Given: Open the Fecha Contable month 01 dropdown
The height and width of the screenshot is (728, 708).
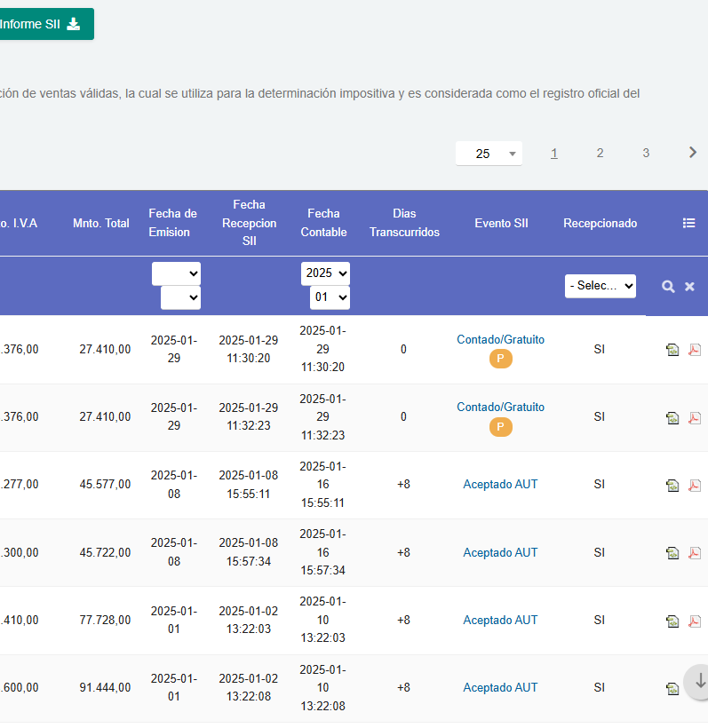Looking at the screenshot, I should (x=330, y=297).
